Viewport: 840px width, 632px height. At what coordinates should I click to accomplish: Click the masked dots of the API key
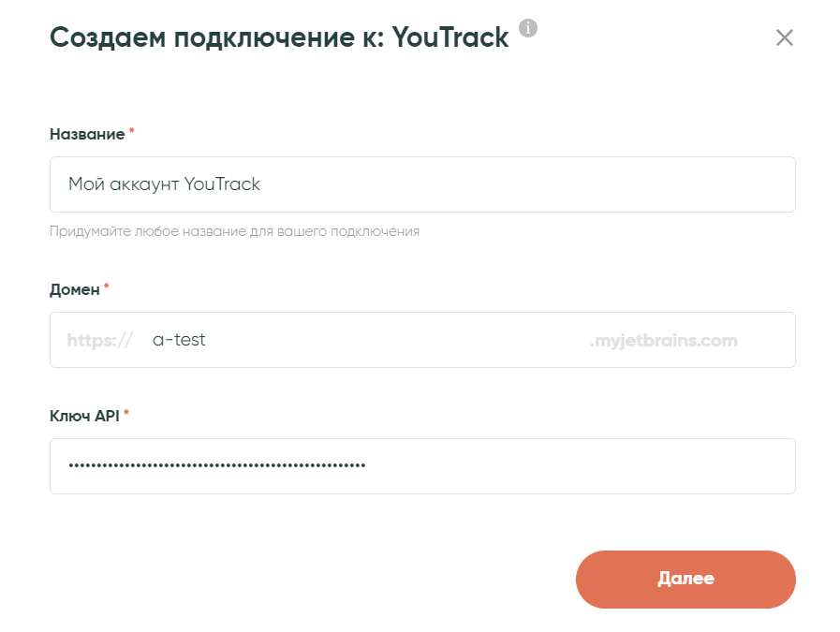click(x=216, y=466)
